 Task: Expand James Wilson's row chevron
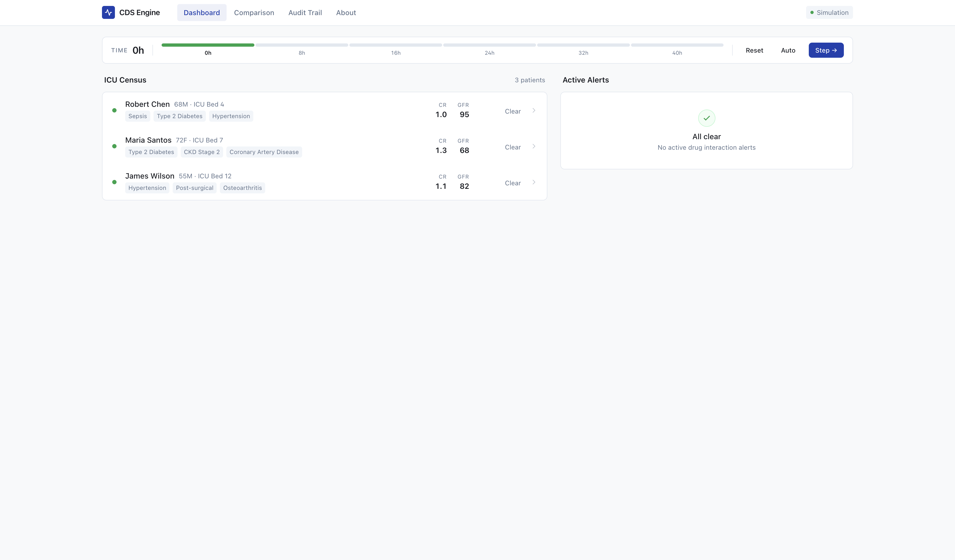pos(534,182)
